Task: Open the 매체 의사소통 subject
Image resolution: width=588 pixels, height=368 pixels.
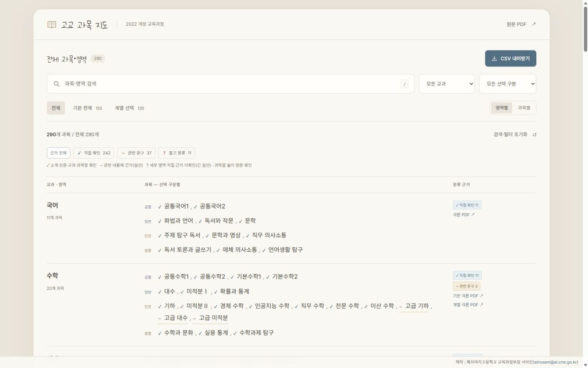Action: pyautogui.click(x=240, y=250)
